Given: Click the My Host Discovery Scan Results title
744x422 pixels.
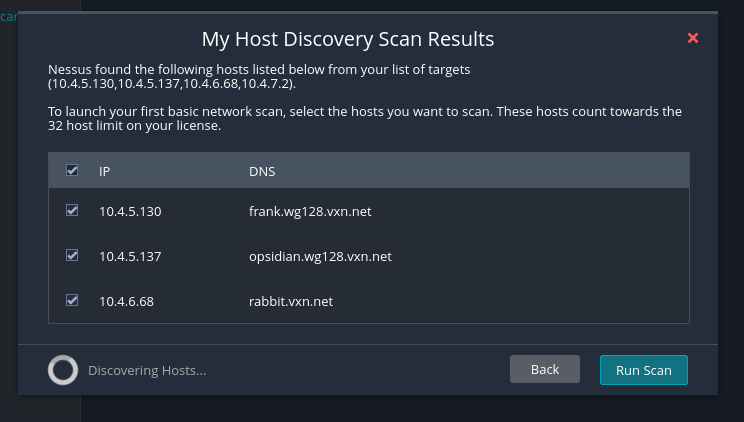Looking at the screenshot, I should point(348,39).
